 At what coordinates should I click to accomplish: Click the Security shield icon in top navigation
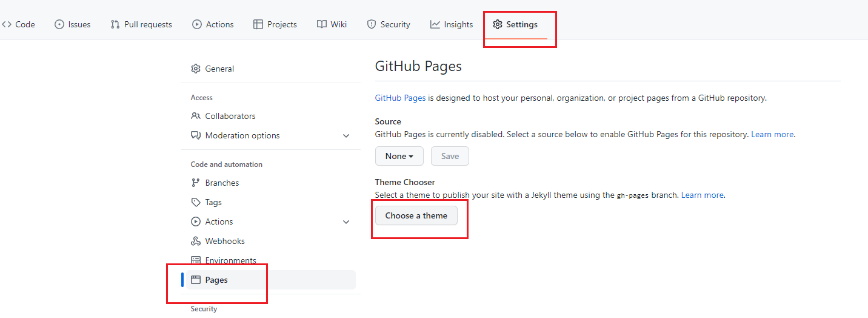click(372, 24)
